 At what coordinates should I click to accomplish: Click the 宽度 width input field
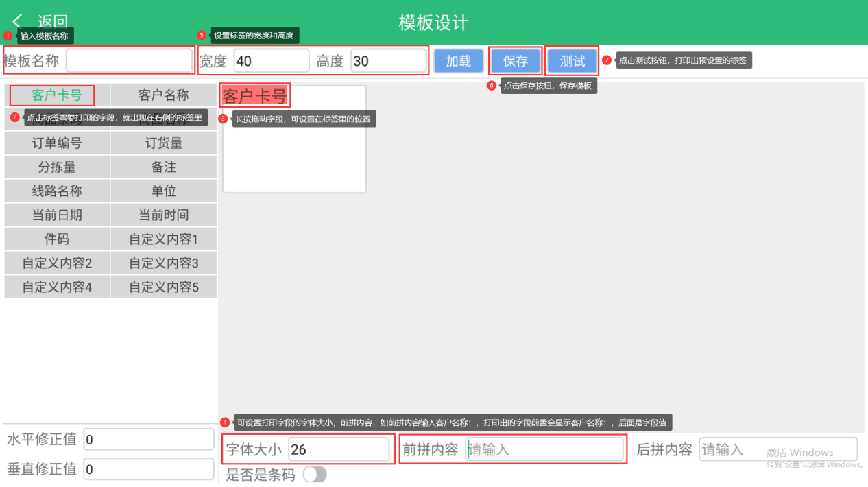point(271,61)
